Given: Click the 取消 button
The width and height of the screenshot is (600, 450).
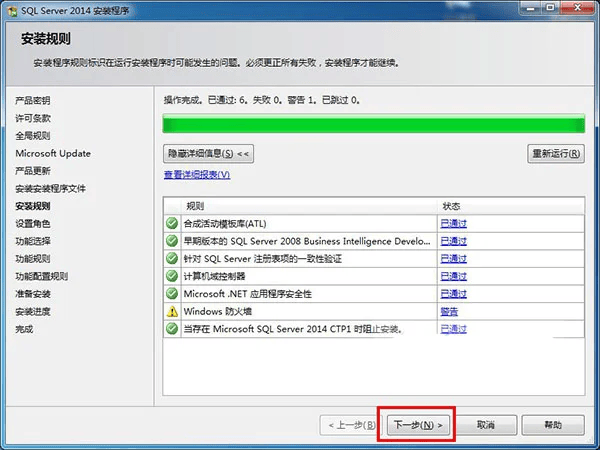Looking at the screenshot, I should click(486, 425).
